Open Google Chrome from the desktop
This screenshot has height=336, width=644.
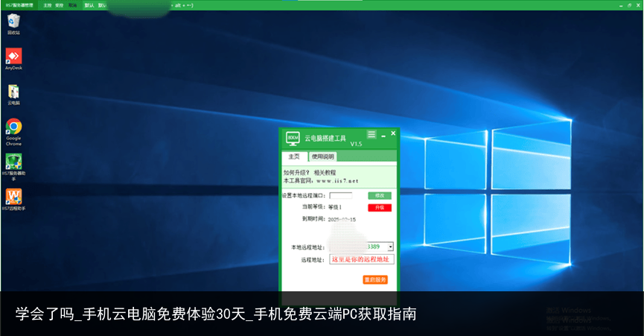(x=13, y=127)
